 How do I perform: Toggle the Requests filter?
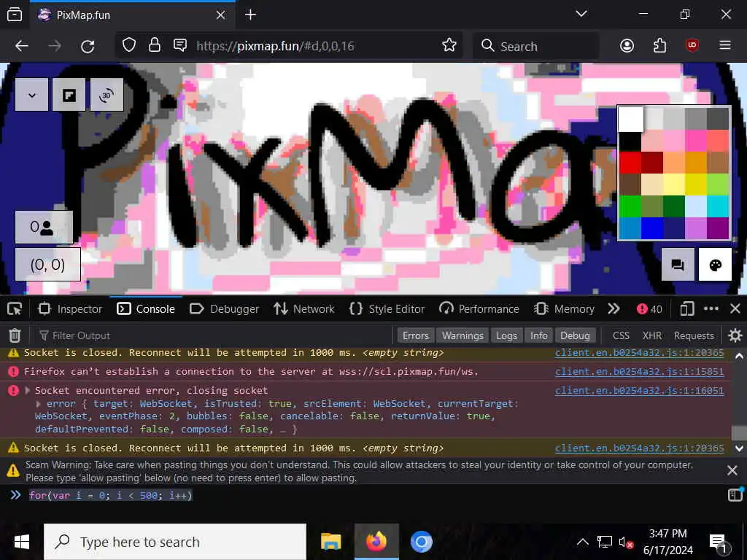(694, 335)
